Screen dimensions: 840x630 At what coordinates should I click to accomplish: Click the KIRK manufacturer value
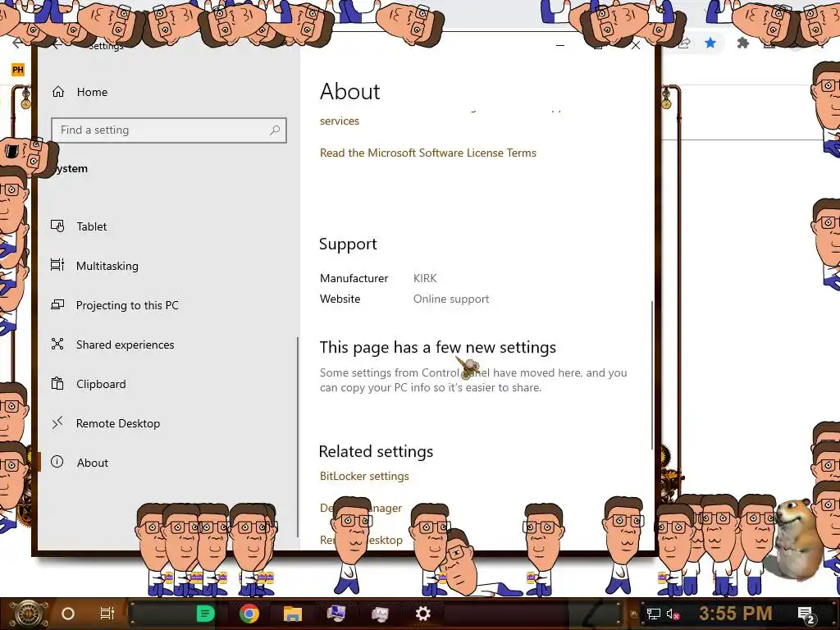coord(425,279)
